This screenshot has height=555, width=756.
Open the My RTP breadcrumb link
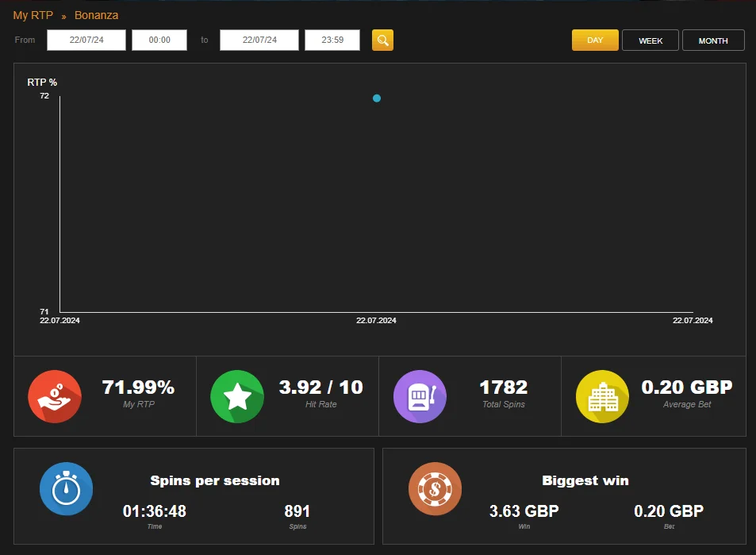(33, 15)
